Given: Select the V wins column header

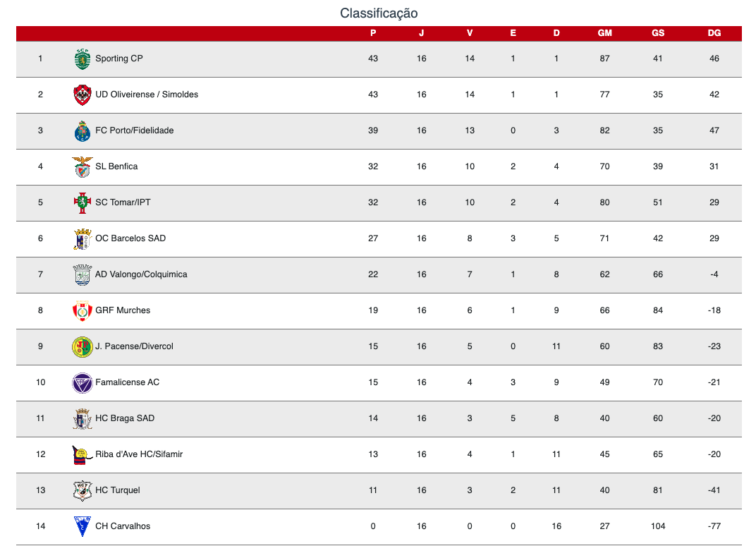Looking at the screenshot, I should click(470, 33).
